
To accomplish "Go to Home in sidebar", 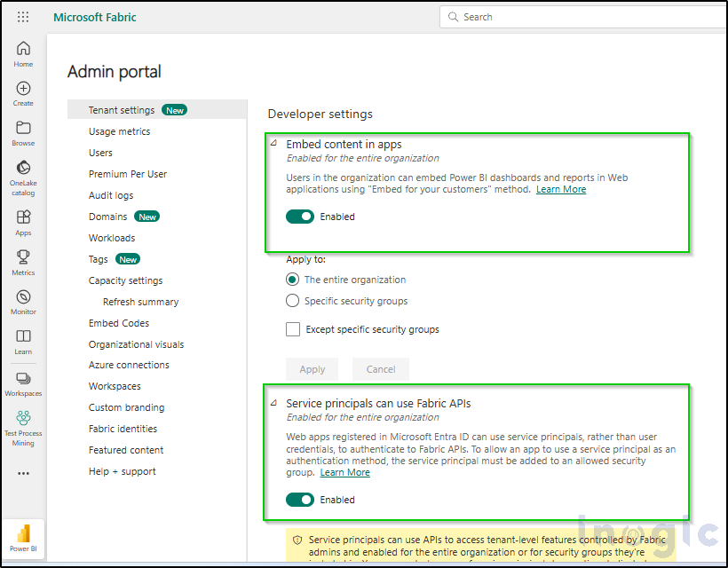I will (x=23, y=54).
